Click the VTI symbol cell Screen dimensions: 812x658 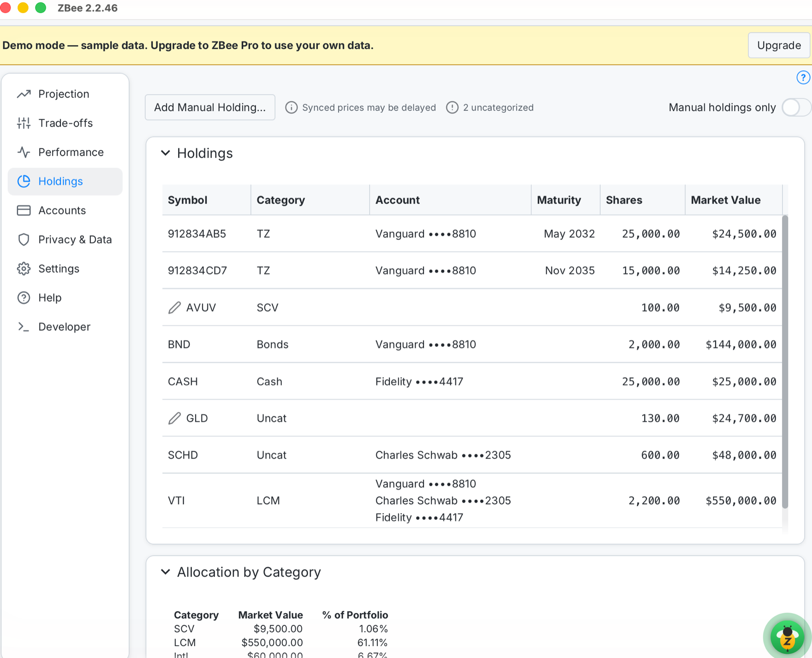(x=176, y=501)
